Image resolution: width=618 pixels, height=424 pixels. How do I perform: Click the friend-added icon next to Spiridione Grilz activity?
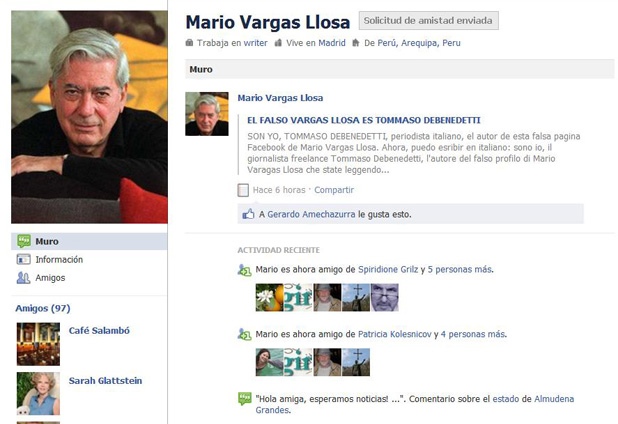(244, 270)
